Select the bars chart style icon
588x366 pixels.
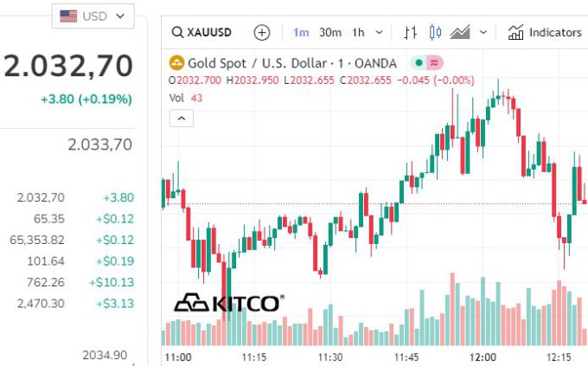click(x=411, y=33)
